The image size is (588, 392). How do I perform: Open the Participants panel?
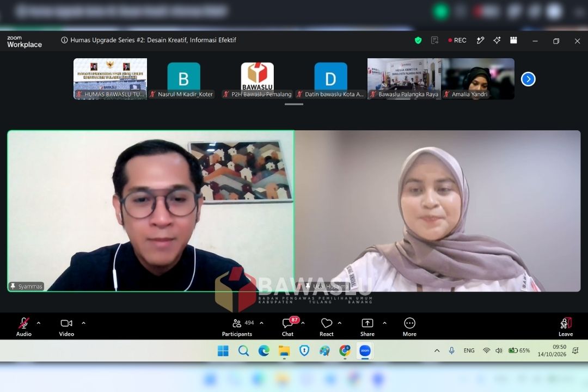(237, 327)
